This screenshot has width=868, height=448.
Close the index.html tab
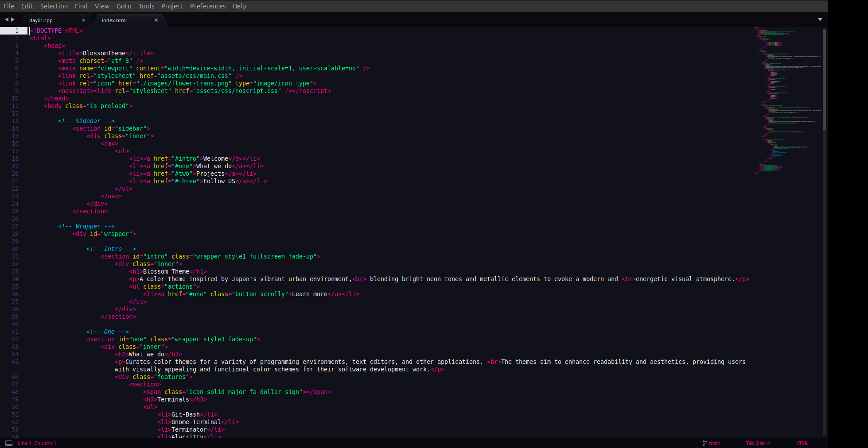click(156, 20)
